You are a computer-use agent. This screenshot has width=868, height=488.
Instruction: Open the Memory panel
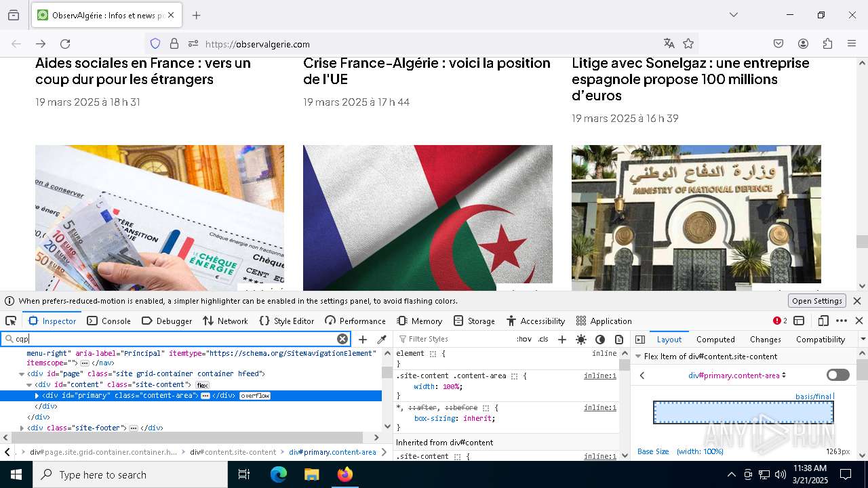click(420, 321)
